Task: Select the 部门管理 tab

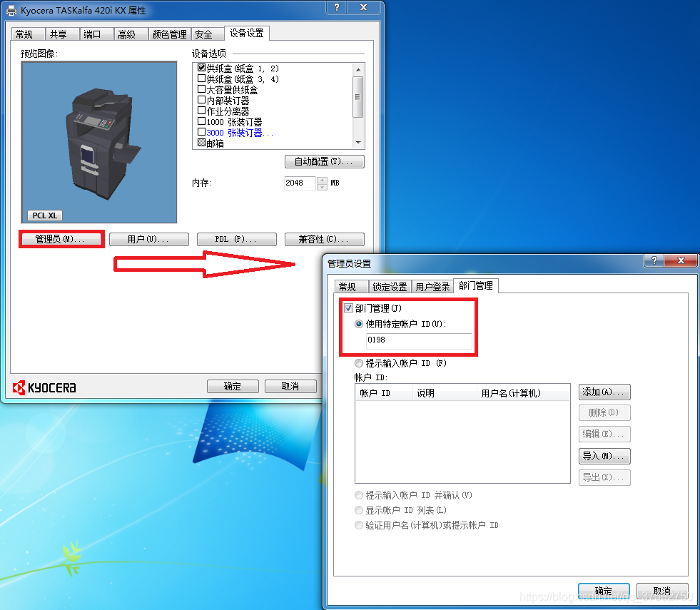Action: coord(476,285)
